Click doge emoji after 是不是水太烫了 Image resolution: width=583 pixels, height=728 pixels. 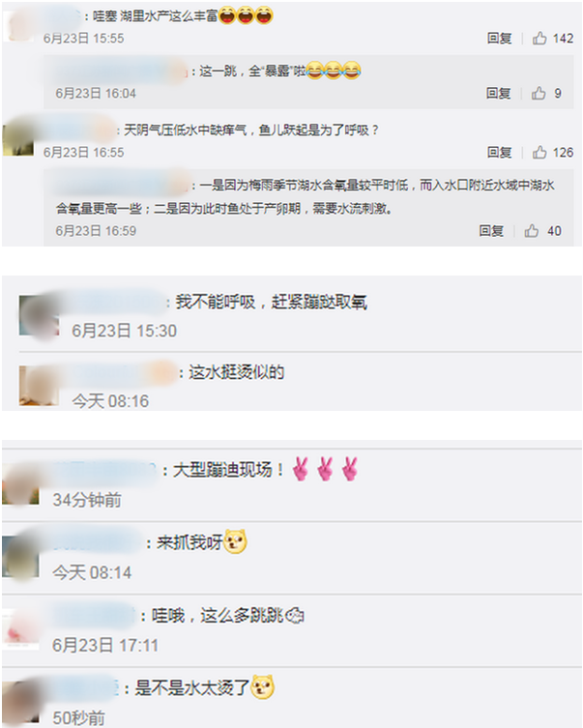pos(262,687)
